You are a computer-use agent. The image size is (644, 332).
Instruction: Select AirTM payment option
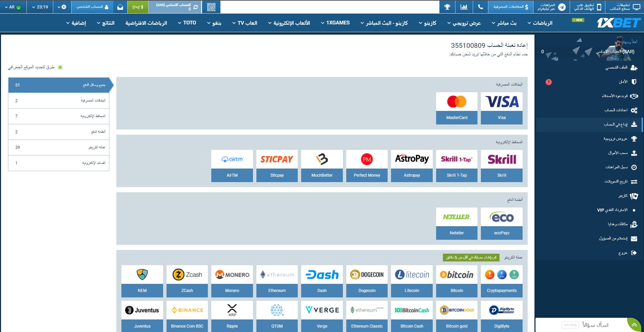point(232,166)
